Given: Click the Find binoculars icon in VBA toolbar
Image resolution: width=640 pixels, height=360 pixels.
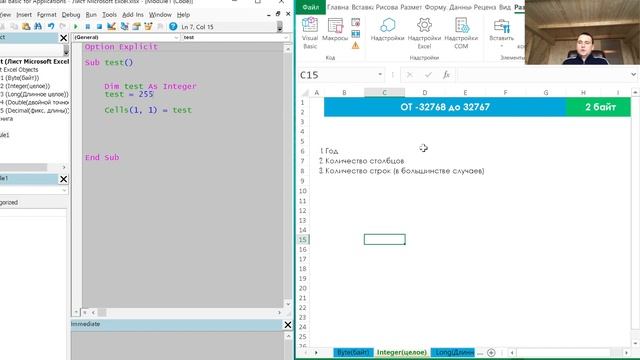Looking at the screenshot, I should click(38, 27).
